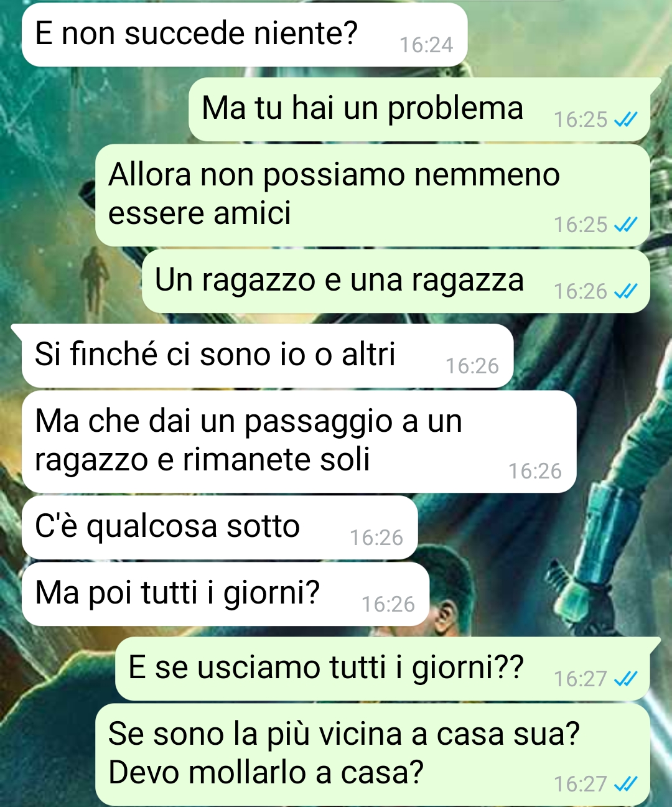672x807 pixels.
Task: Select message 'Allora non possiamo nemmeno essere amici'
Action: (x=372, y=195)
